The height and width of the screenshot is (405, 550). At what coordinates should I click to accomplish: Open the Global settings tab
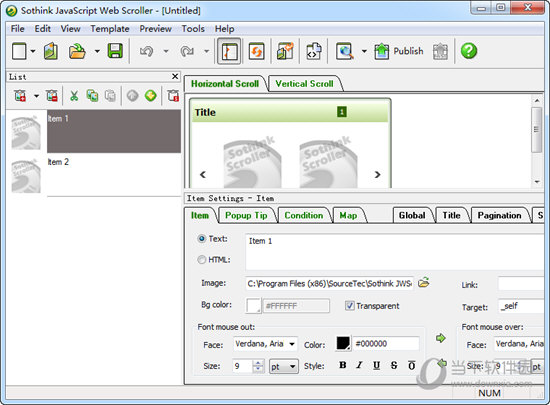coord(412,215)
